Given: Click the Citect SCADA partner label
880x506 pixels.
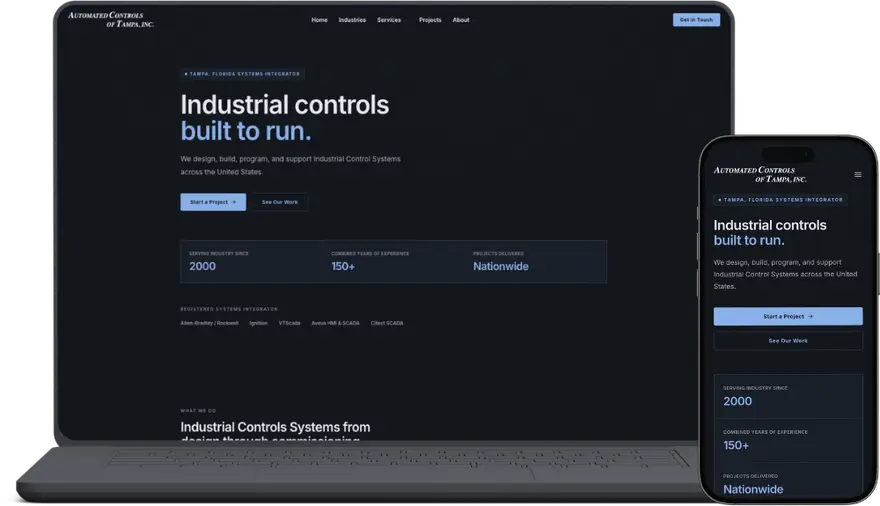Looking at the screenshot, I should coord(387,323).
